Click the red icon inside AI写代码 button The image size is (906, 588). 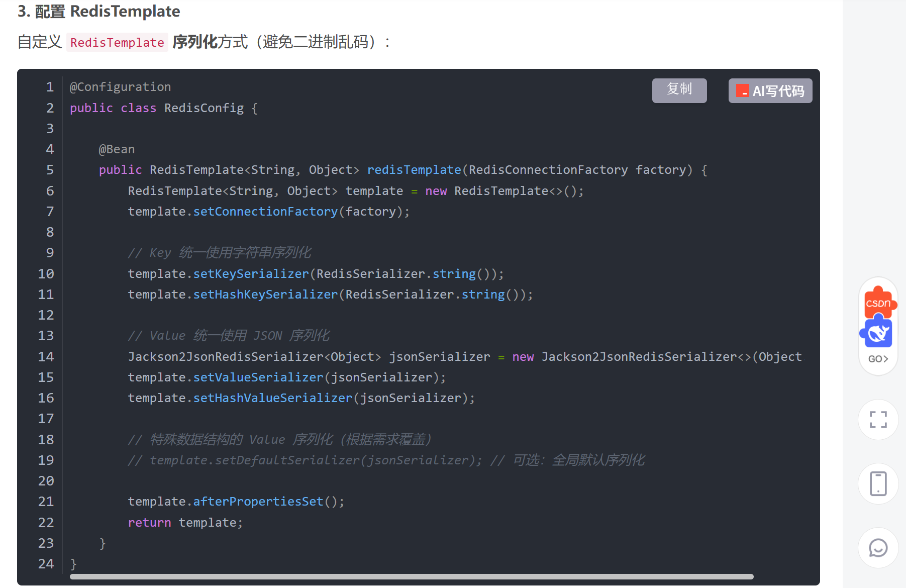(742, 91)
